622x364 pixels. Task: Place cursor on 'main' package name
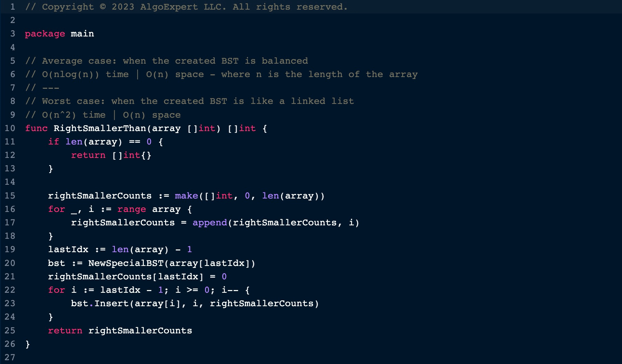(82, 34)
